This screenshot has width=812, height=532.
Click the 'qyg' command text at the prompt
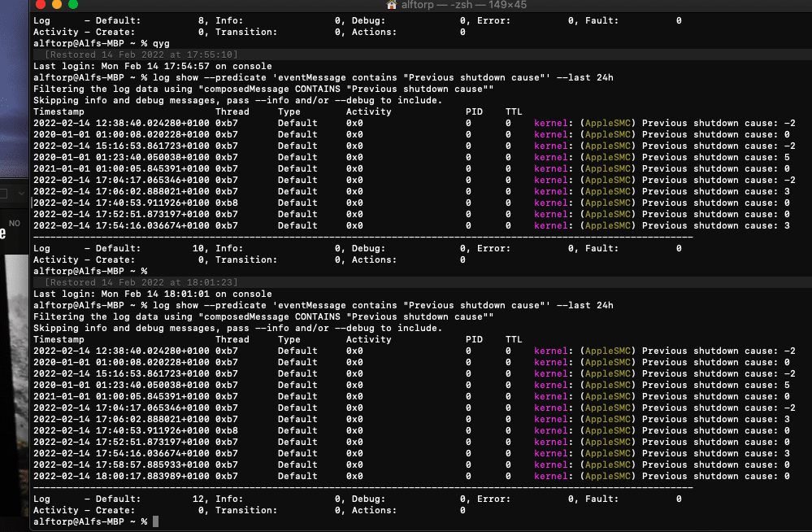161,44
